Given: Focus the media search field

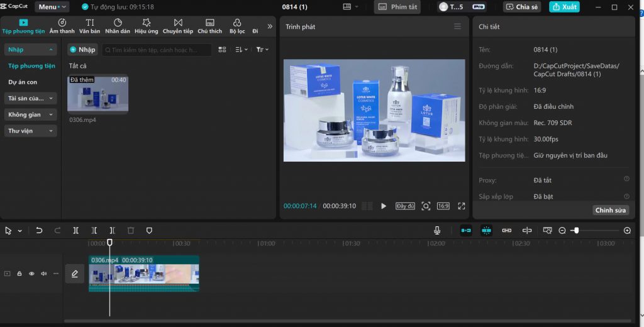Looking at the screenshot, I should click(157, 50).
